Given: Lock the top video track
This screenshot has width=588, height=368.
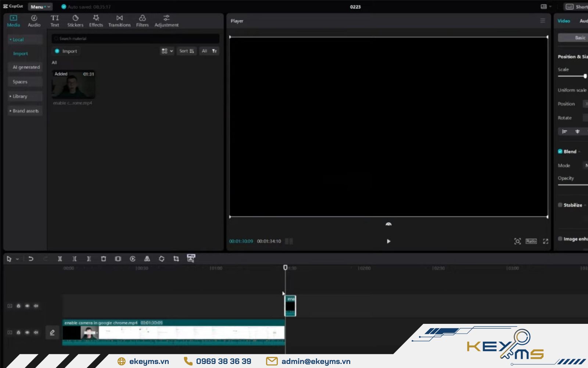Looking at the screenshot, I should point(18,306).
